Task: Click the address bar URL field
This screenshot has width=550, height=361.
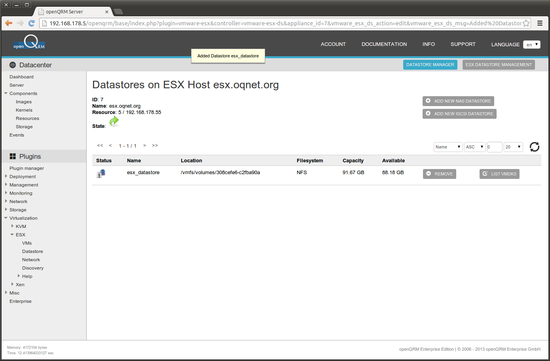Action: [x=286, y=24]
